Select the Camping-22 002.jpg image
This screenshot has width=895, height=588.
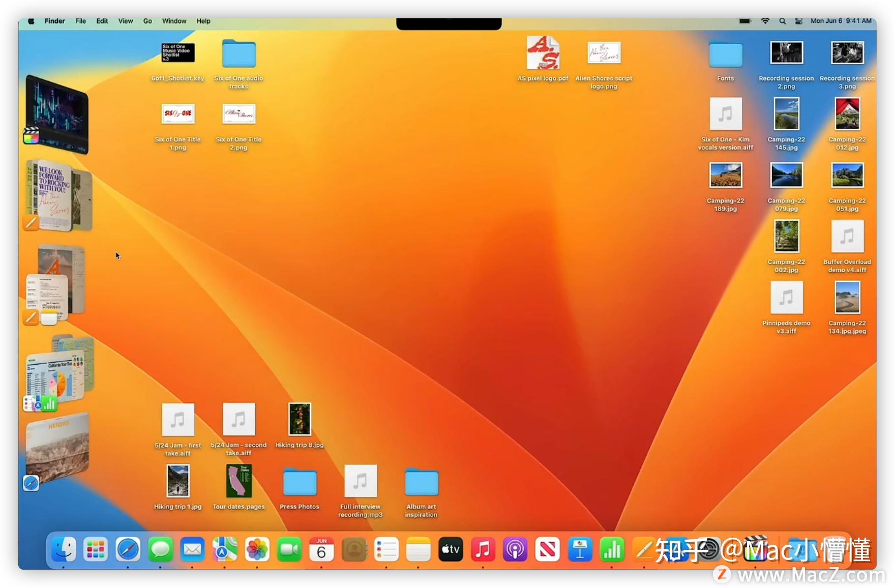click(786, 247)
